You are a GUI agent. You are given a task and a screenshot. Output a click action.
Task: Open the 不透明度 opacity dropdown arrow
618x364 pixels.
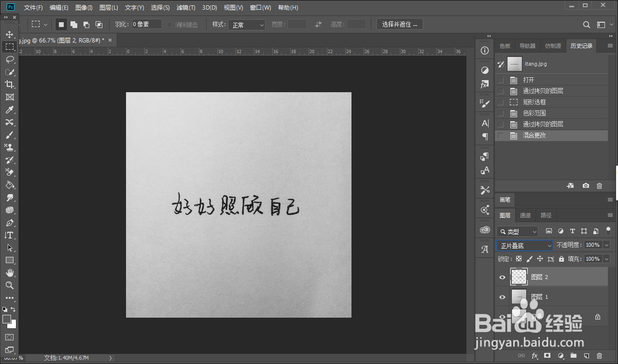(x=606, y=245)
